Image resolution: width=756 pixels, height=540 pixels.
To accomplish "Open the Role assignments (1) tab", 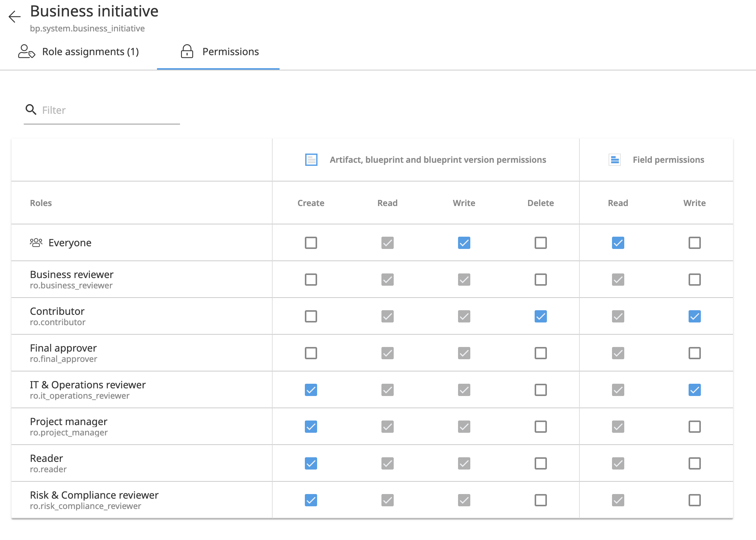I will coord(79,52).
